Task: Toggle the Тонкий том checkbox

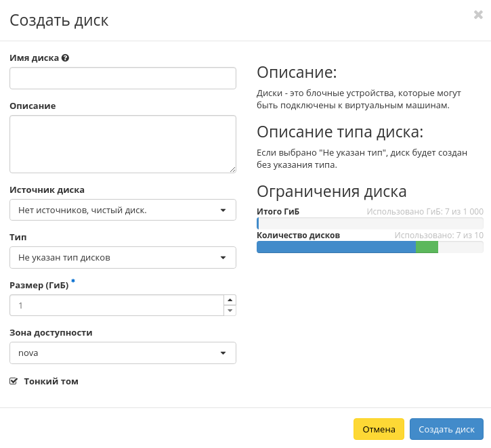Action: tap(14, 382)
